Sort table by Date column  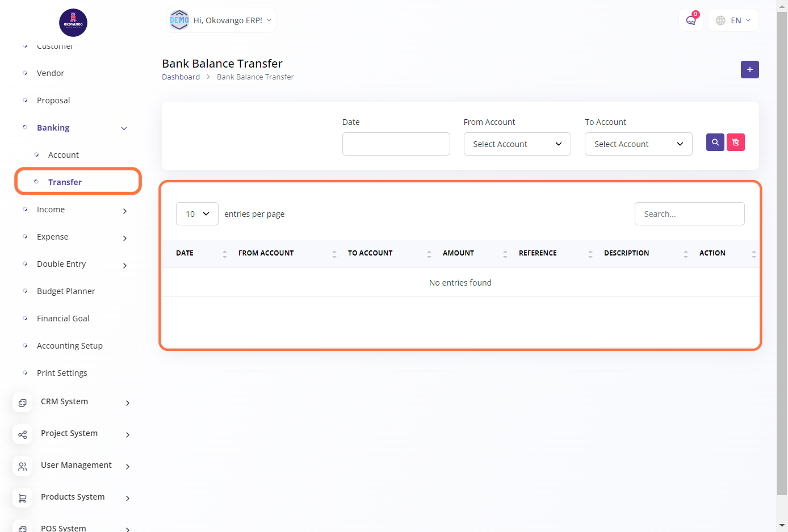click(185, 253)
